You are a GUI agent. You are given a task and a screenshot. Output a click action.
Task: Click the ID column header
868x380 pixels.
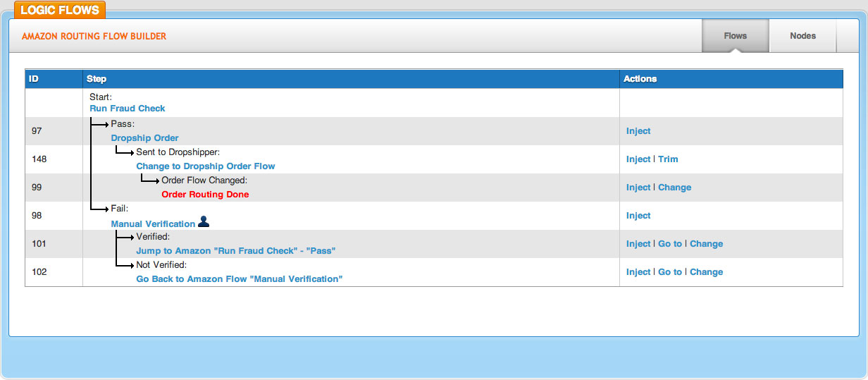coord(54,79)
